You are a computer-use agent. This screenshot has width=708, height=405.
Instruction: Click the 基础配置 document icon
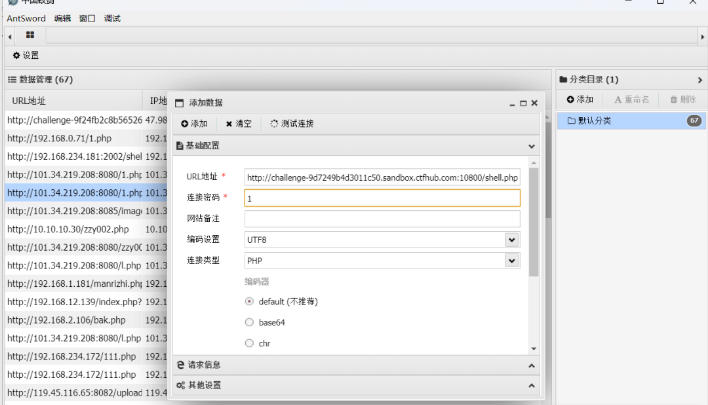[x=180, y=146]
